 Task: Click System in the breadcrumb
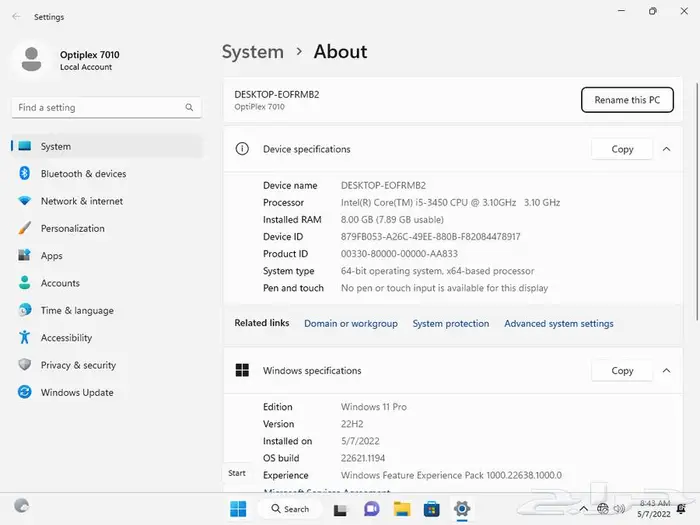pos(253,52)
